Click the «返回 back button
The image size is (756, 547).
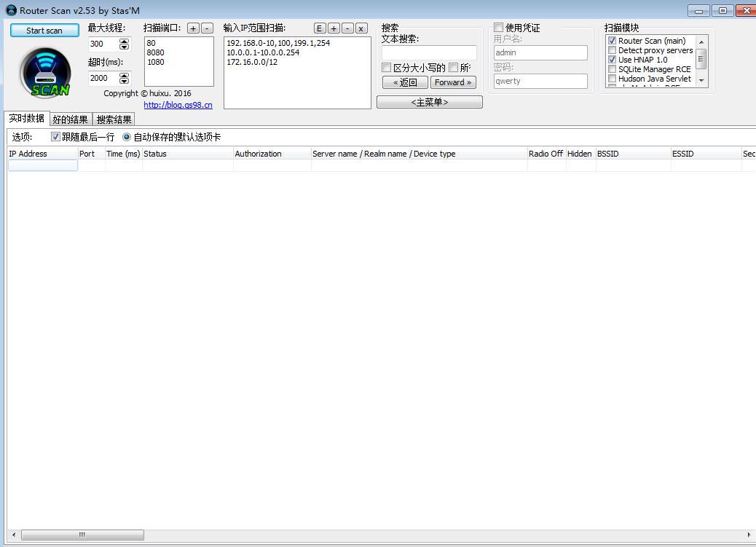click(x=405, y=82)
